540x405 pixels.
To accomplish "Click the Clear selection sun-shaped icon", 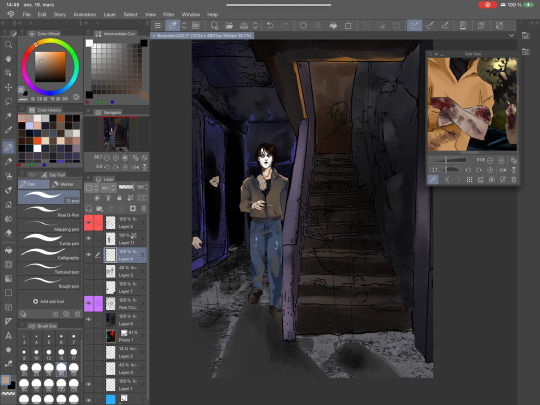I will click(303, 25).
